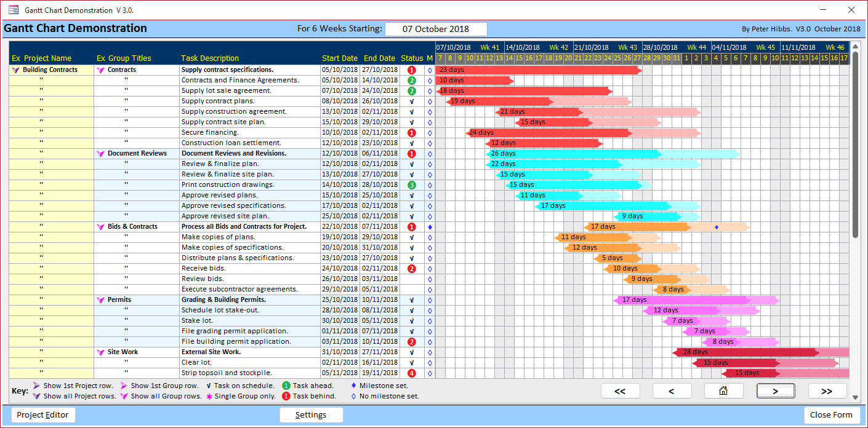Toggle the Bids & Contracts group arrow
Image resolution: width=868 pixels, height=428 pixels.
(100, 227)
